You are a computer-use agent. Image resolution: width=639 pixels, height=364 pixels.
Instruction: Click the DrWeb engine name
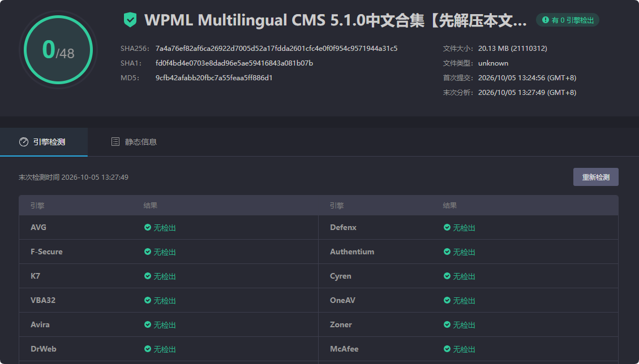point(43,349)
